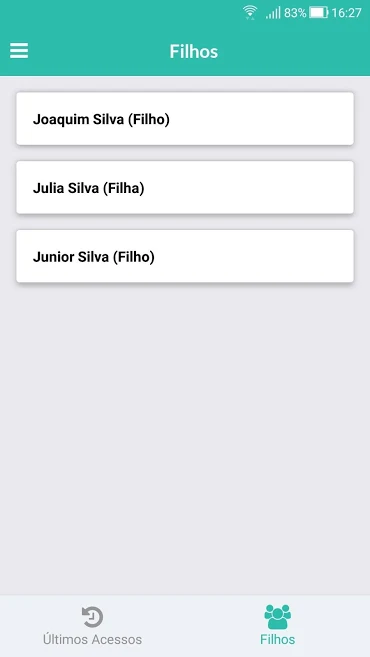Click the name text Joaquim Silva
The width and height of the screenshot is (370, 657).
tap(78, 119)
